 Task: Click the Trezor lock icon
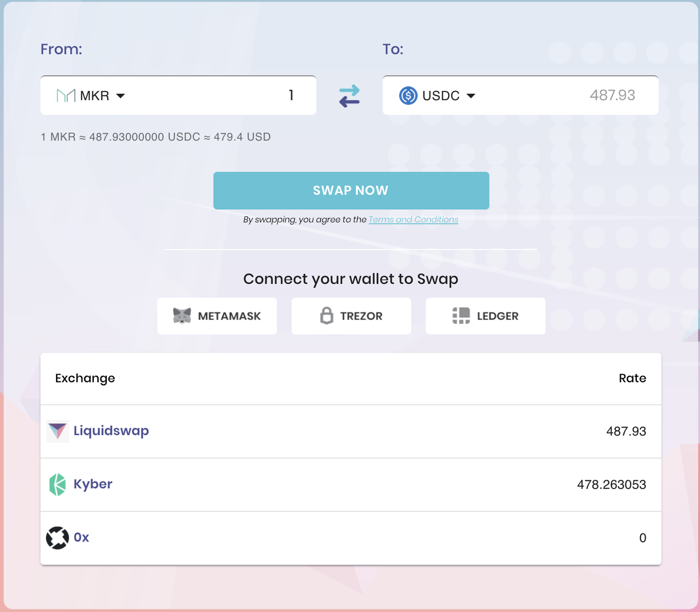pos(327,316)
